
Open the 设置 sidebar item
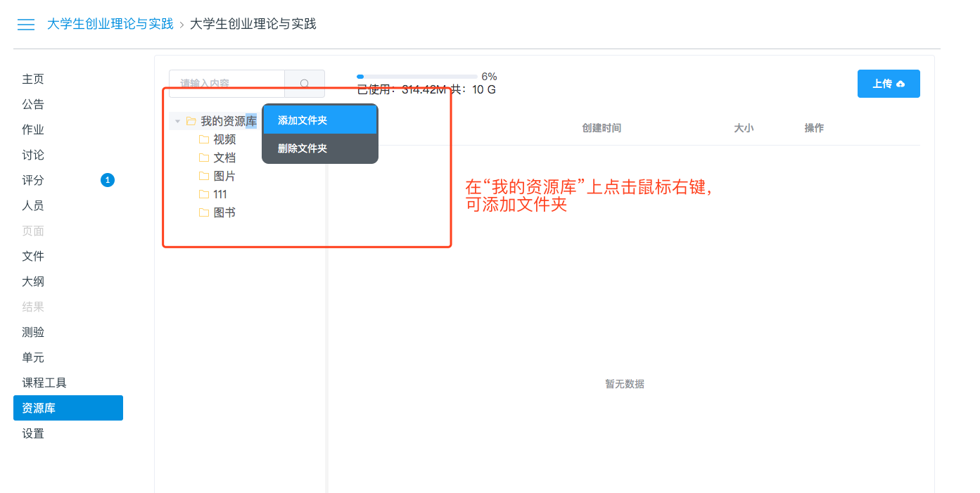click(33, 433)
